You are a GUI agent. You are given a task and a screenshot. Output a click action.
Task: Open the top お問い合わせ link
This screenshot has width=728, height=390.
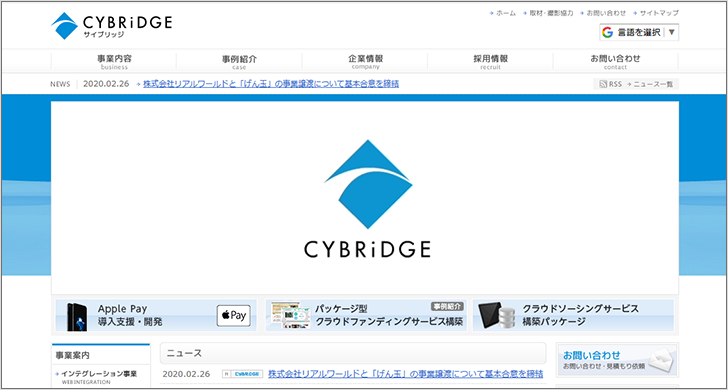606,13
